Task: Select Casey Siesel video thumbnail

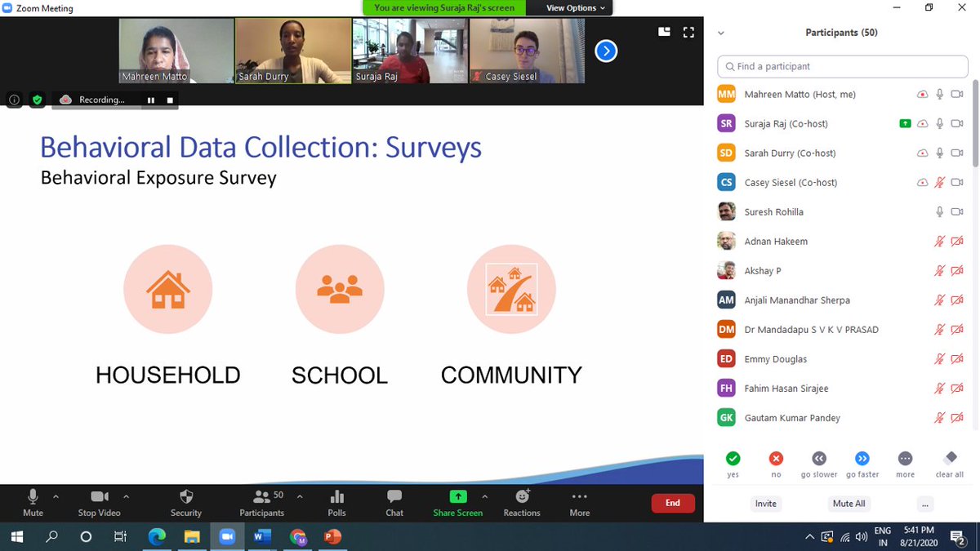Action: (527, 51)
